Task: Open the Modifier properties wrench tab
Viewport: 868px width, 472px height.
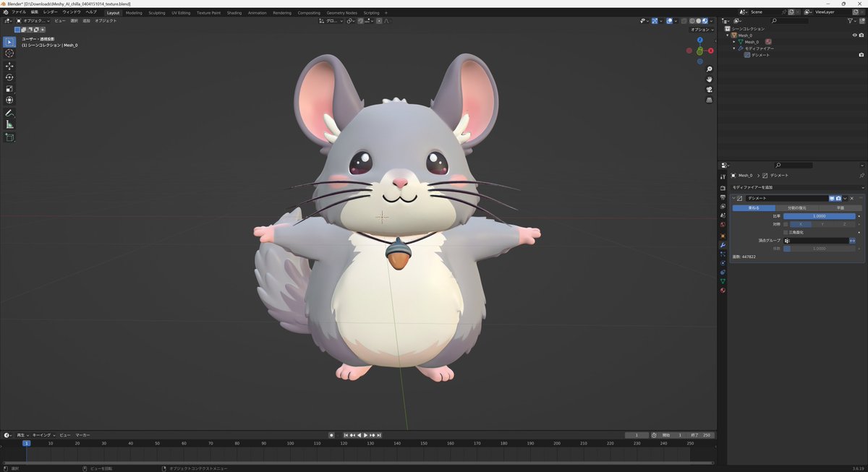Action: (723, 245)
